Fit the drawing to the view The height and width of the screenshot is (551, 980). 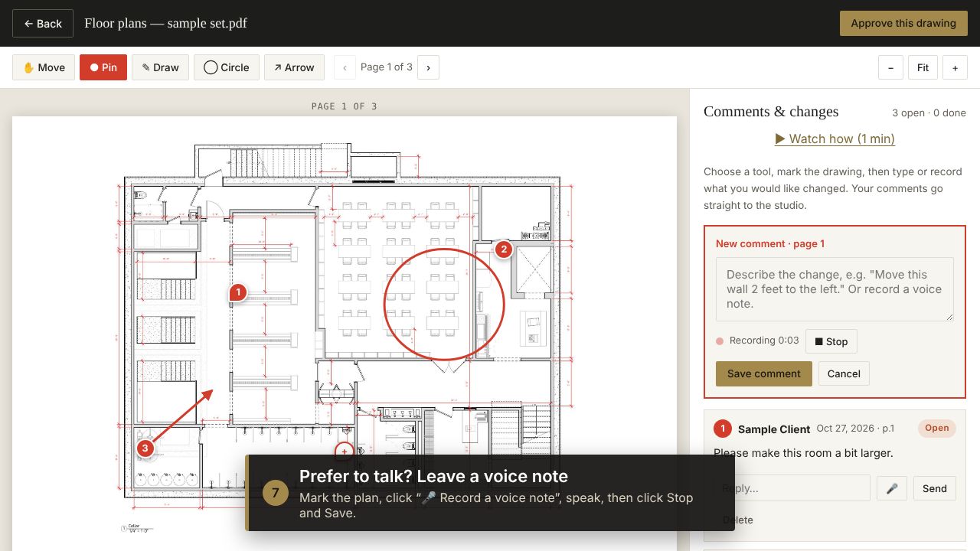click(x=923, y=67)
